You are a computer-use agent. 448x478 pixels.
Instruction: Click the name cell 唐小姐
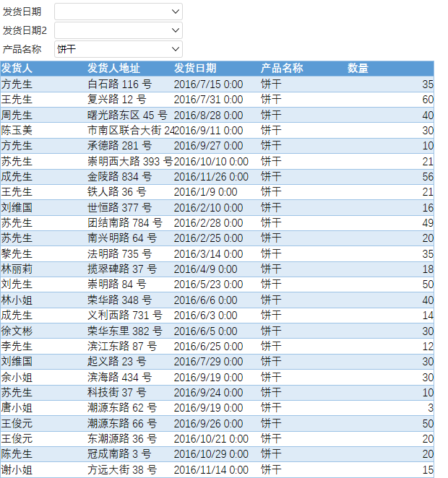17,407
